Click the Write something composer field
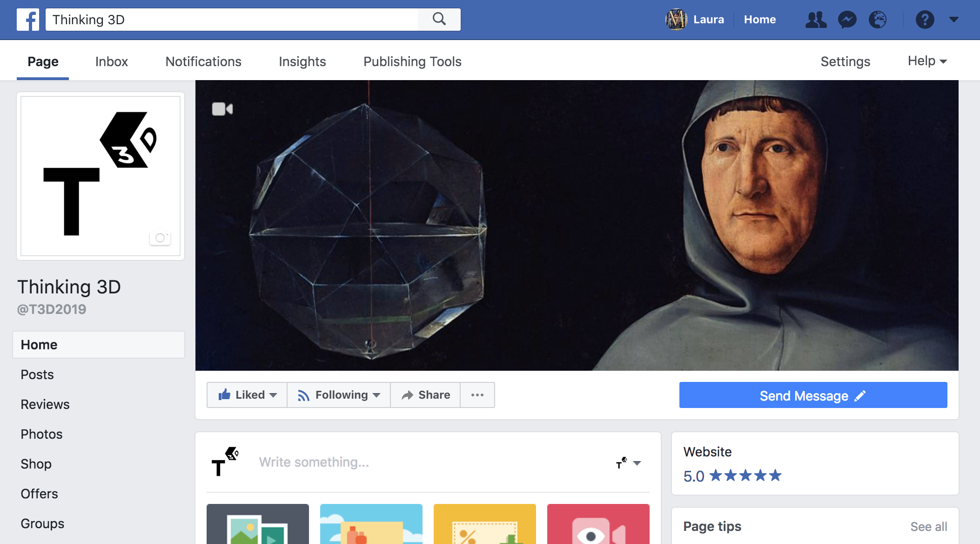The height and width of the screenshot is (544, 980). point(314,462)
